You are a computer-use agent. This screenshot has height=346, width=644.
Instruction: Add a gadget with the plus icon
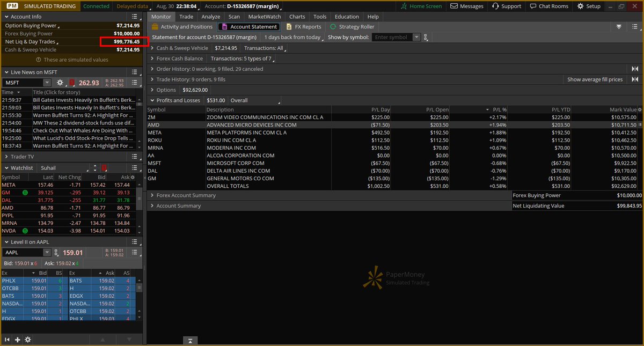[x=18, y=340]
